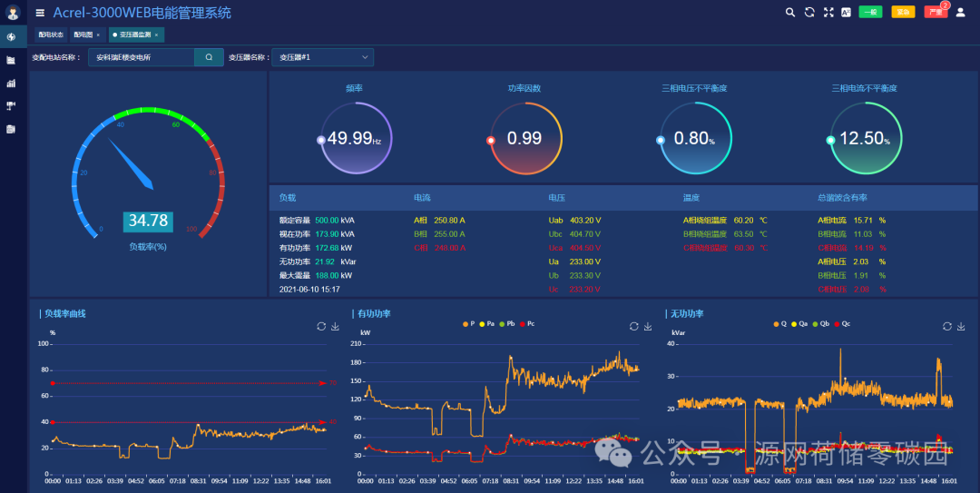This screenshot has height=493, width=980.
Task: Click the 250.80 A phase current
Action: pos(450,221)
